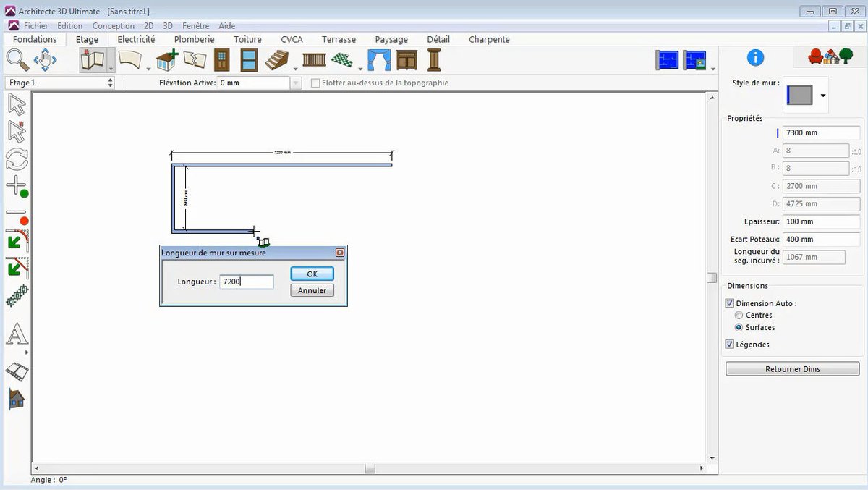This screenshot has height=490, width=868.
Task: Pick the column tool
Action: (x=434, y=59)
